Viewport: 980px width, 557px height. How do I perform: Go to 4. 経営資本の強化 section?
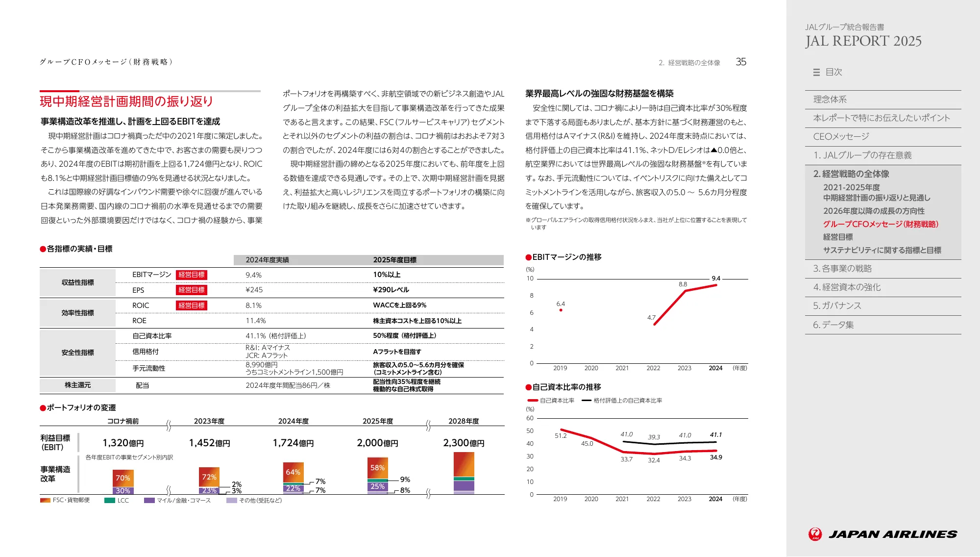tap(847, 287)
